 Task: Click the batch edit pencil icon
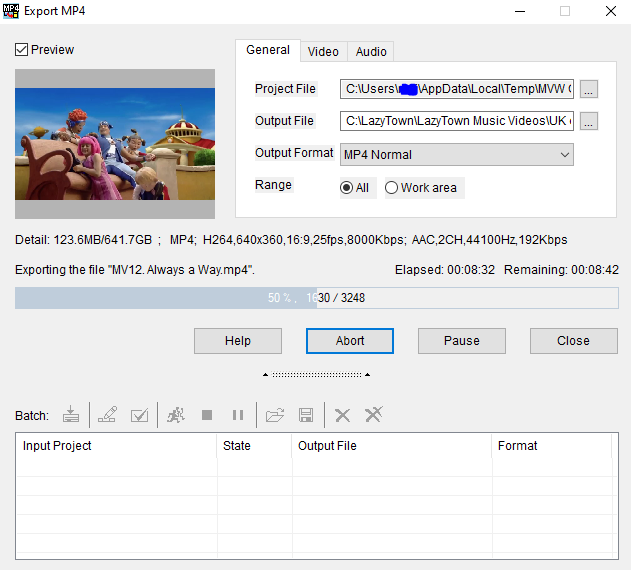pos(107,415)
